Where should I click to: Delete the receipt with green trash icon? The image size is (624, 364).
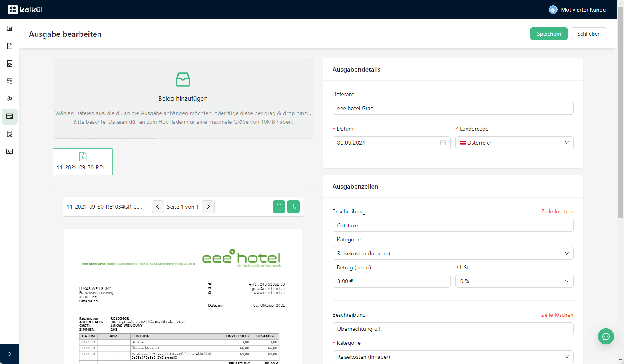pyautogui.click(x=279, y=207)
